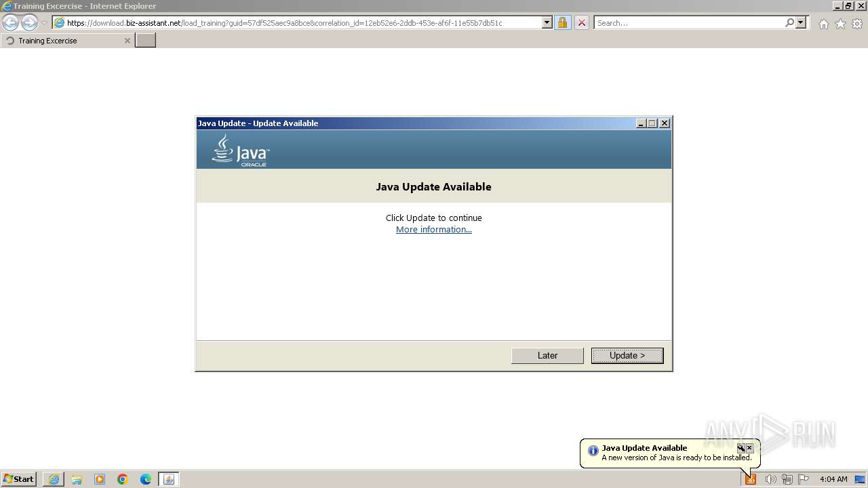Open a new tab
The image size is (868, 488).
tap(146, 41)
